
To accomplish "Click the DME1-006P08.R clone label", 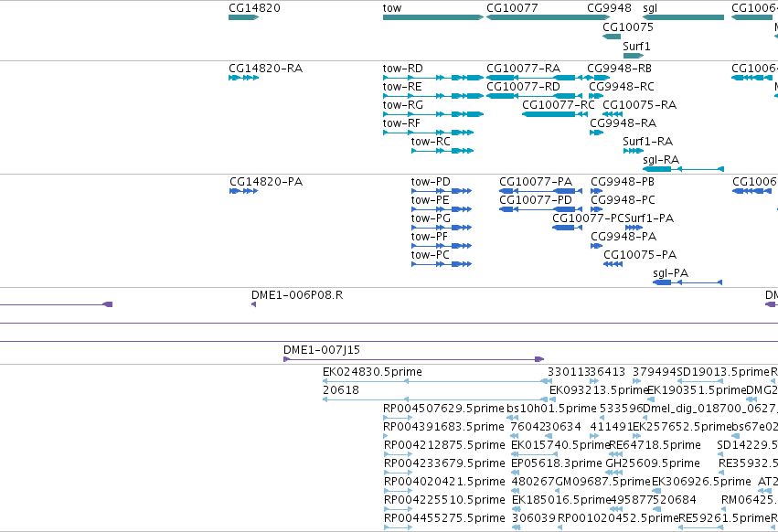I will click(297, 294).
